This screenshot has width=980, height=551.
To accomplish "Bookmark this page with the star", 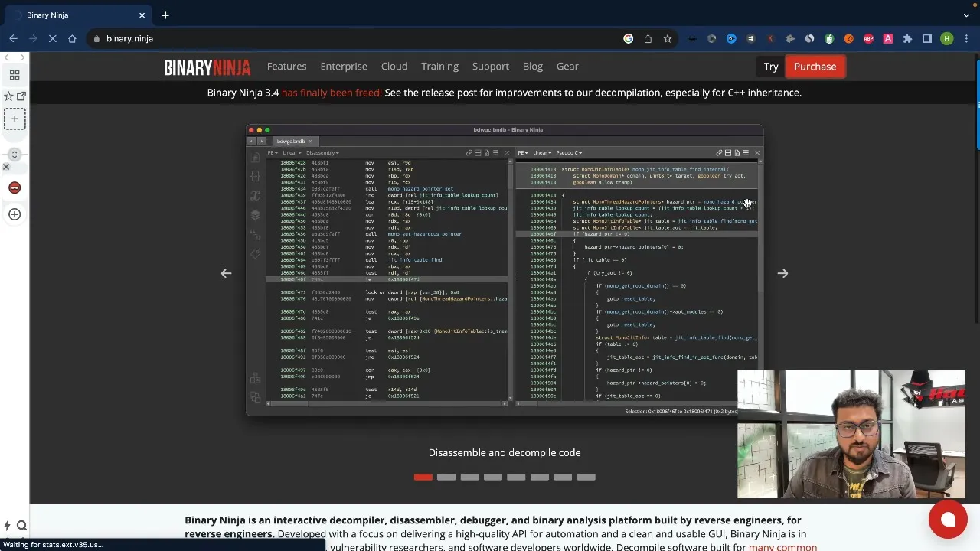I will (668, 38).
